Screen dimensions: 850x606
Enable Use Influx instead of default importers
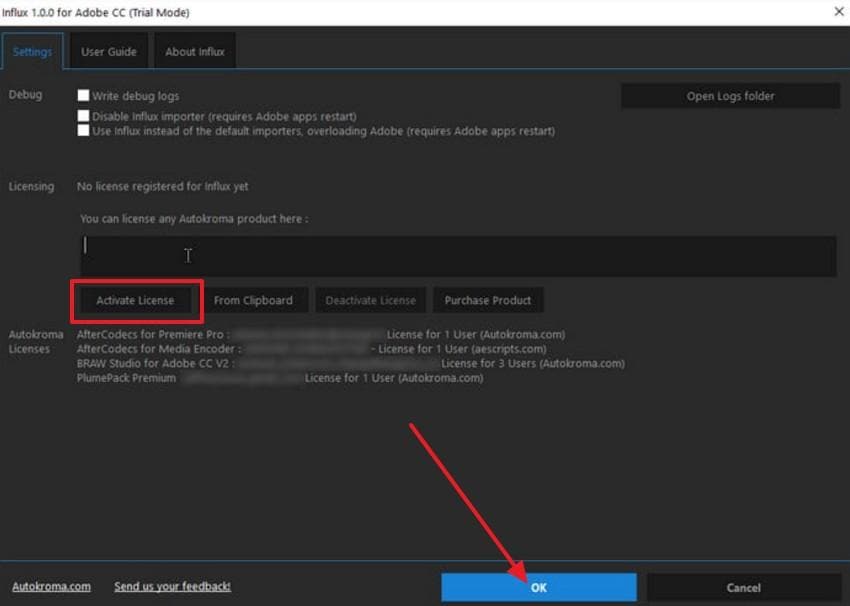click(85, 130)
